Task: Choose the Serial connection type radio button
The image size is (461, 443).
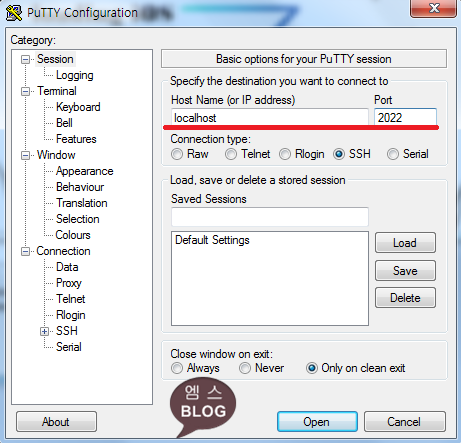Action: tap(393, 154)
